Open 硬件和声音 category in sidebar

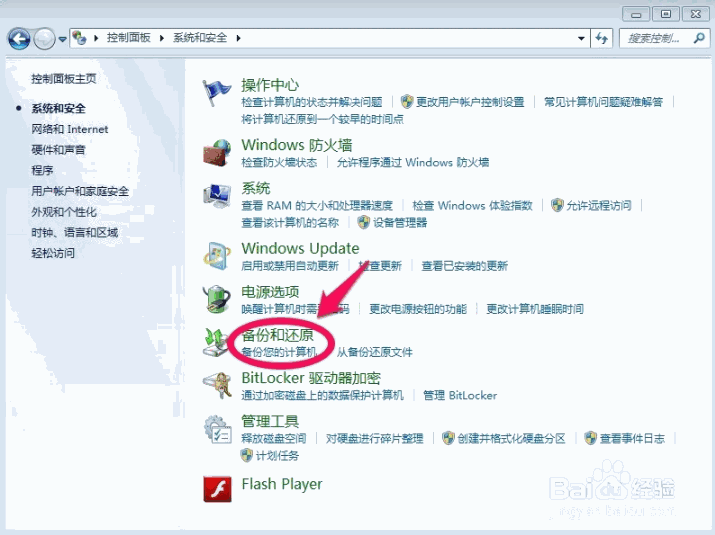click(58, 150)
